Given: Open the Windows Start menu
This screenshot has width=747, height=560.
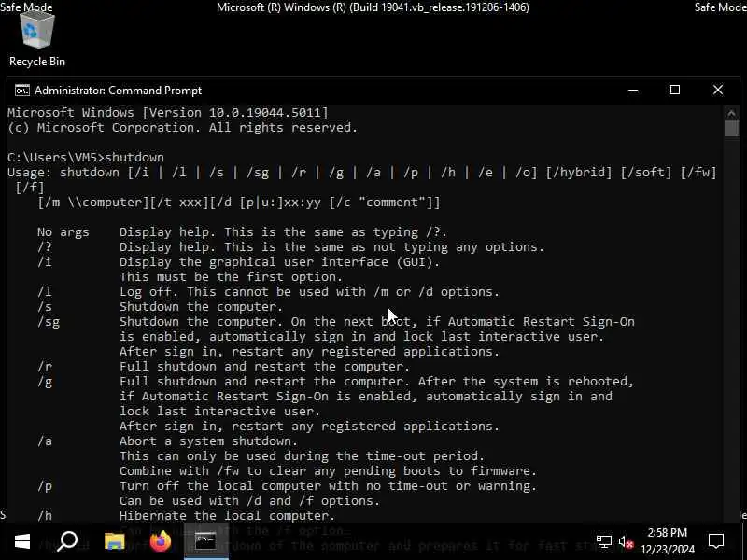Looking at the screenshot, I should click(x=22, y=541).
